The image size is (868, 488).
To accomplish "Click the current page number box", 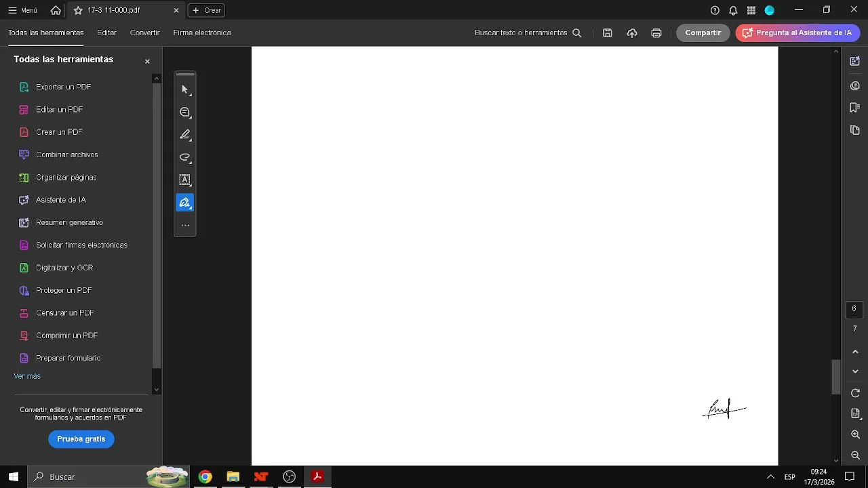I will point(854,309).
